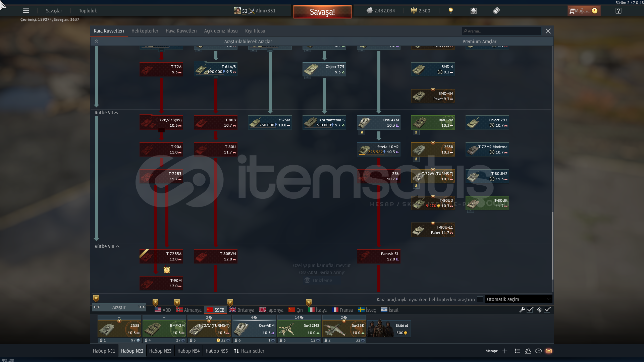
Task: Toggle the auto-refill ammo checkmark
Action: click(547, 310)
